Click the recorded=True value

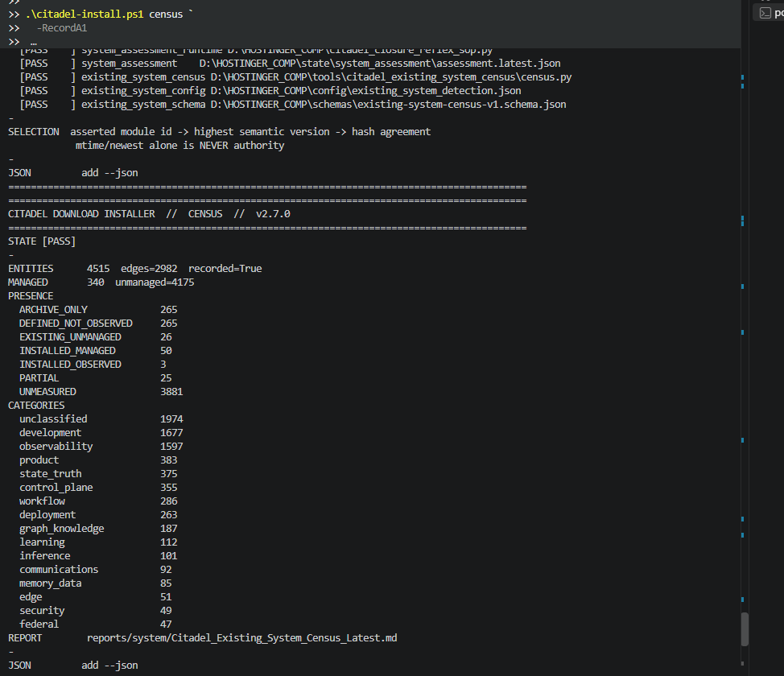225,269
